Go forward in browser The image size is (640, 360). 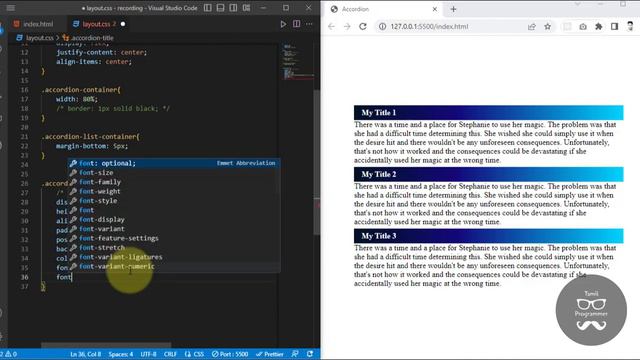[x=347, y=27]
